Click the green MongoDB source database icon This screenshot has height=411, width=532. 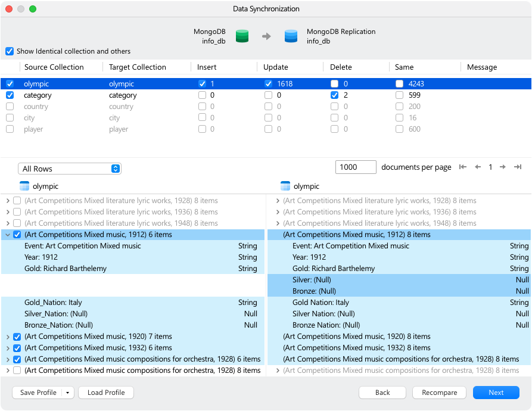[242, 36]
